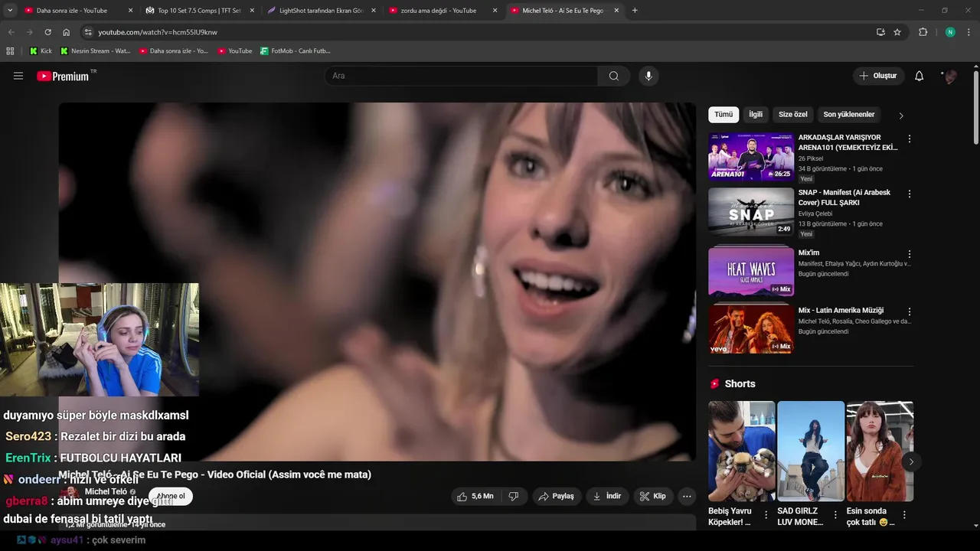The height and width of the screenshot is (551, 980).
Task: Open more actions under the video
Action: (x=687, y=496)
